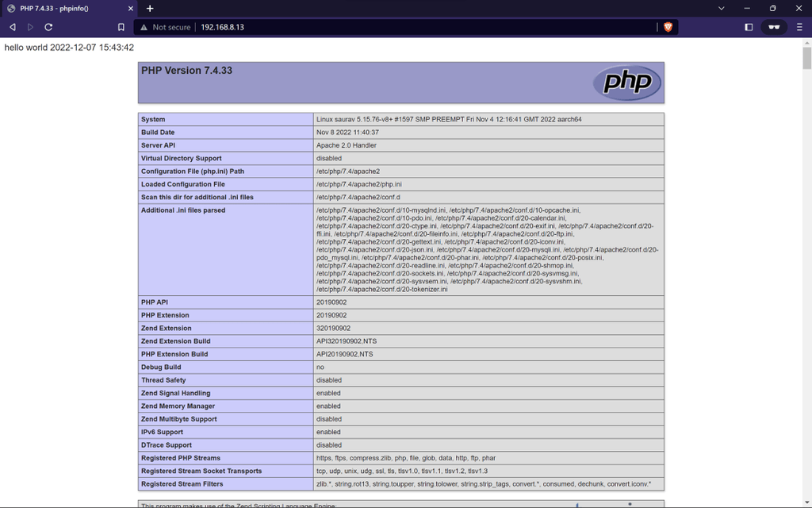Open a new tab with plus button
Viewport: 812px width, 508px height.
click(150, 8)
